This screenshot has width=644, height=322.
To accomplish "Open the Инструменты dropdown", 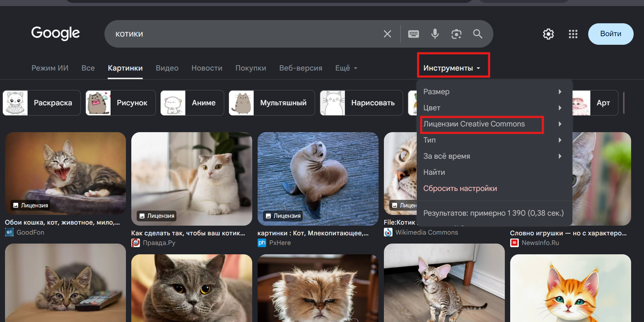I will coord(452,68).
